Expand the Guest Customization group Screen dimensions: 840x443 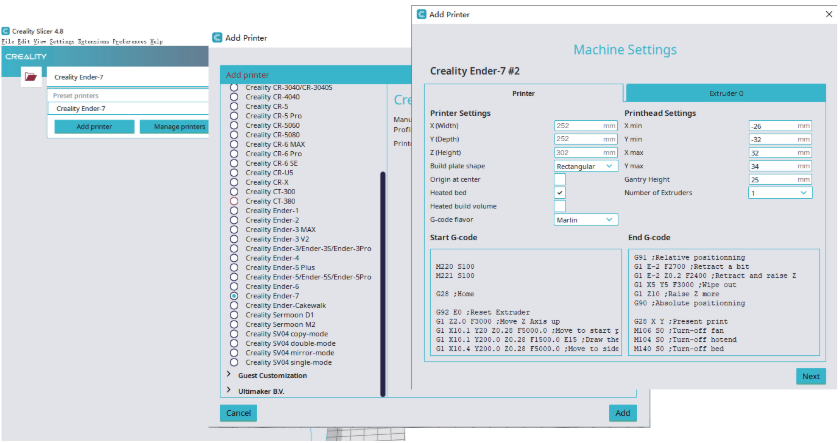click(x=229, y=374)
